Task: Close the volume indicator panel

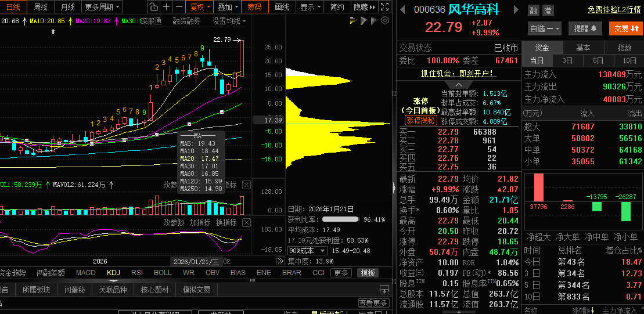Action: point(246,185)
